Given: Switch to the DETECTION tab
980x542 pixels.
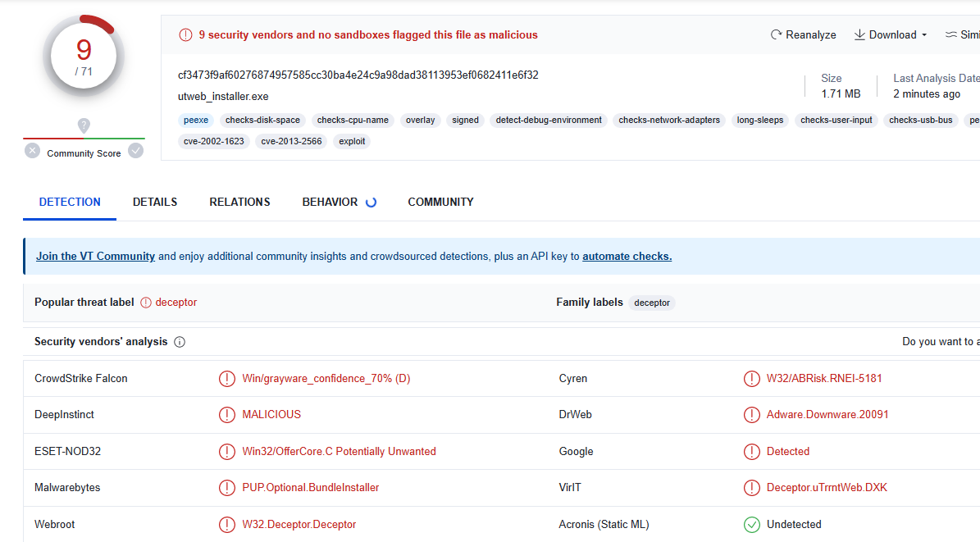Looking at the screenshot, I should tap(70, 202).
